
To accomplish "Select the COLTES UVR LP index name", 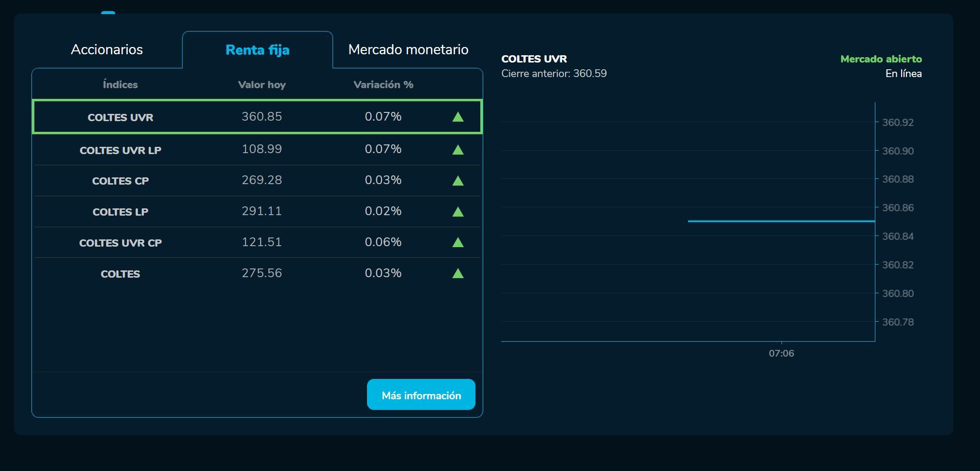I will (x=121, y=150).
